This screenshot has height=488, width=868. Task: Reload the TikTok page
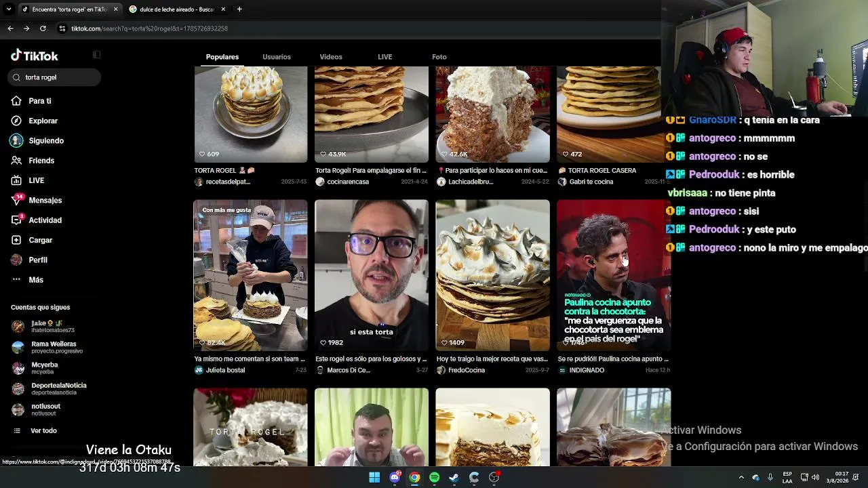pyautogui.click(x=43, y=28)
